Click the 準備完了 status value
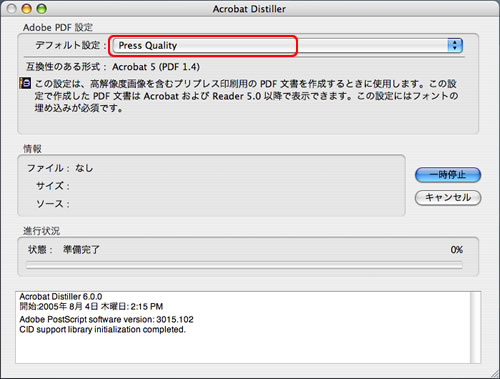 tap(81, 250)
